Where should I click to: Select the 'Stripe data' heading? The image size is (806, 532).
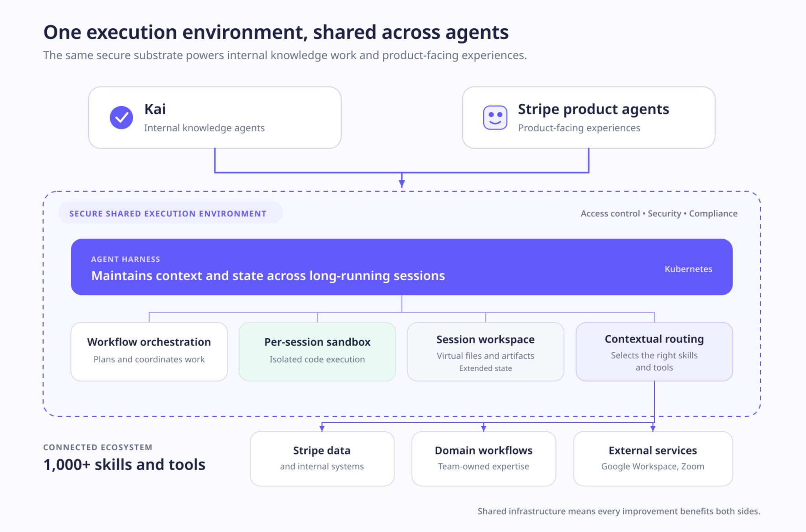tap(322, 450)
